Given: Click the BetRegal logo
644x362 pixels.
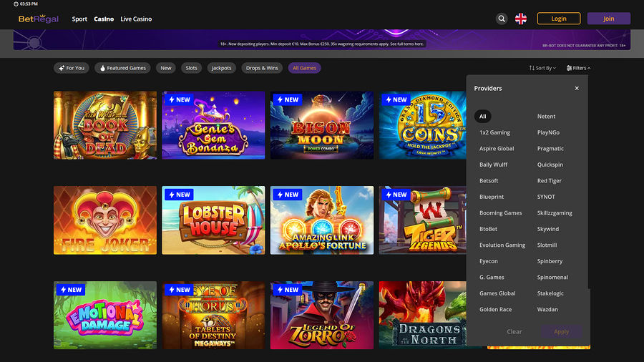Looking at the screenshot, I should click(x=39, y=19).
